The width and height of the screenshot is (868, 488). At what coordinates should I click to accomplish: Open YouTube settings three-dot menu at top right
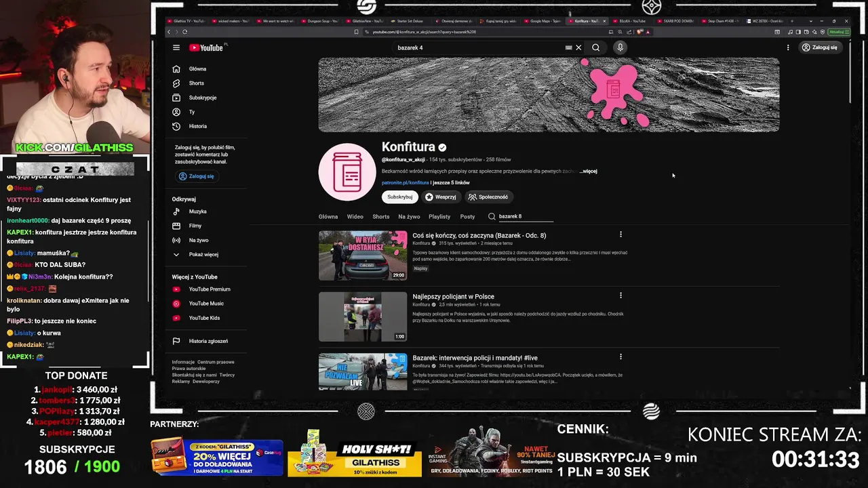[x=788, y=47]
